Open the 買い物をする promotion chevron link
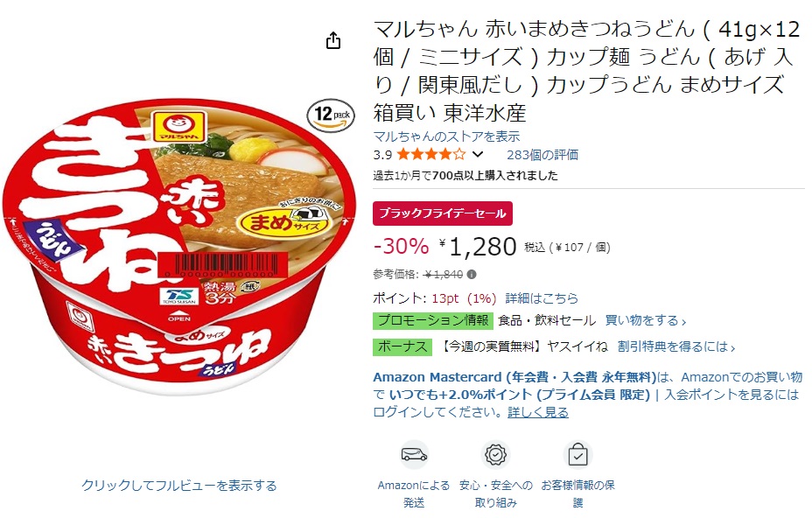Image resolution: width=812 pixels, height=518 pixels. pos(646,320)
